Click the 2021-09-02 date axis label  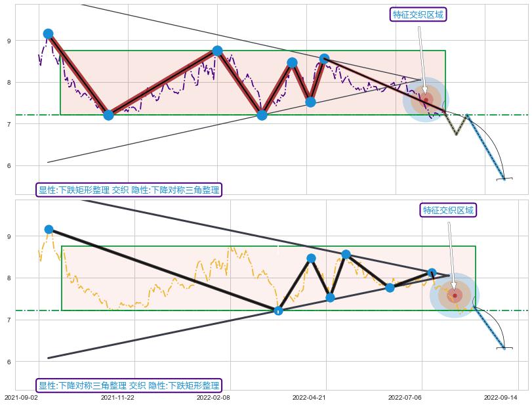pyautogui.click(x=21, y=397)
